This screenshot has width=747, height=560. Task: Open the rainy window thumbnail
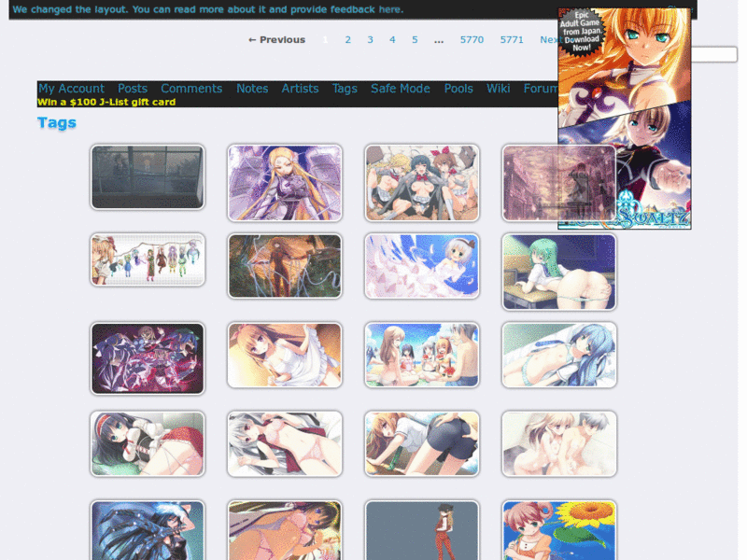[148, 177]
